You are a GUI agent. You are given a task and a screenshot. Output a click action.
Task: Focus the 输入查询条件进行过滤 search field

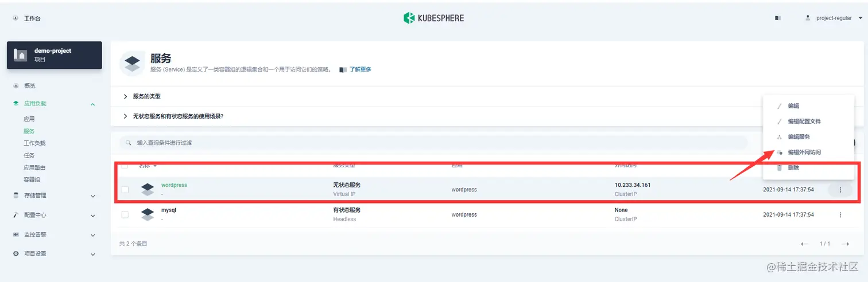[433, 143]
